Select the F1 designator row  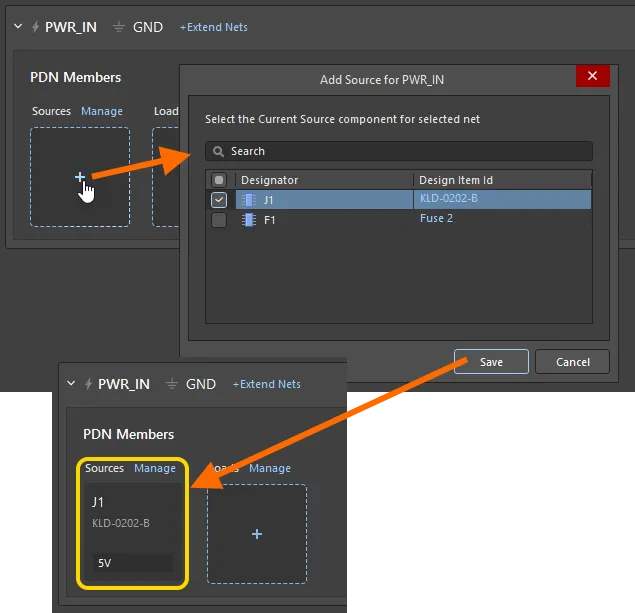tap(324, 220)
